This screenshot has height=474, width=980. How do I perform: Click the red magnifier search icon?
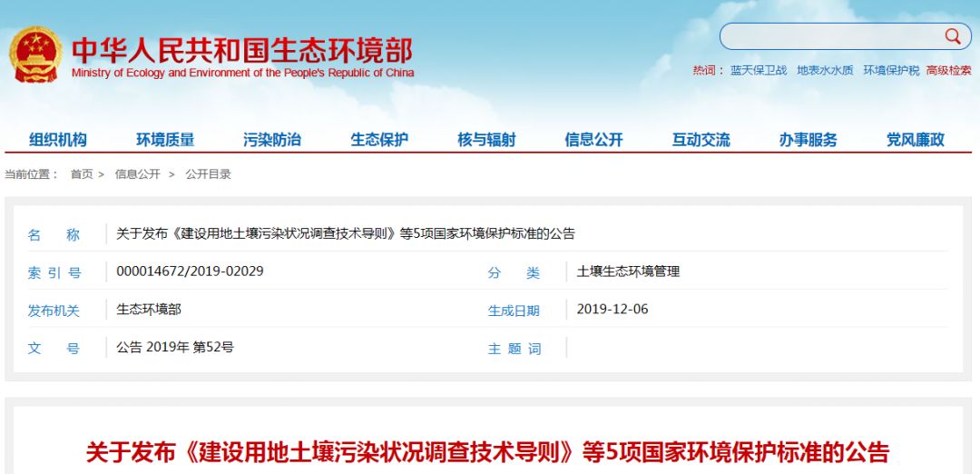[x=953, y=36]
